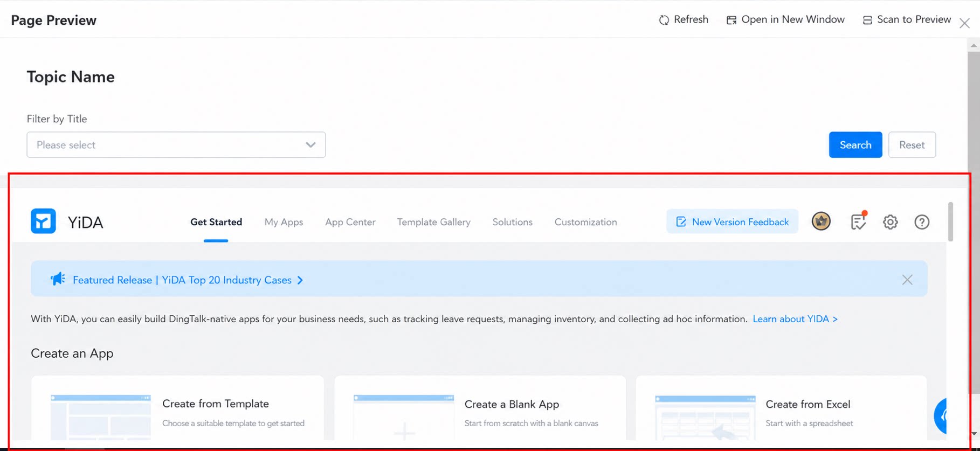This screenshot has width=980, height=451.
Task: Open the task notification checklist icon
Action: [858, 221]
